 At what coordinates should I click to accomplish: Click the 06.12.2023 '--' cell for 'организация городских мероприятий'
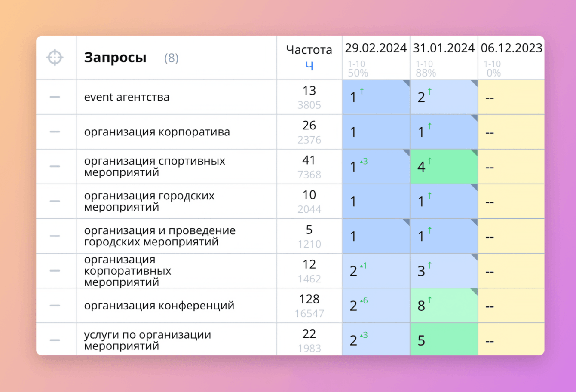click(512, 201)
